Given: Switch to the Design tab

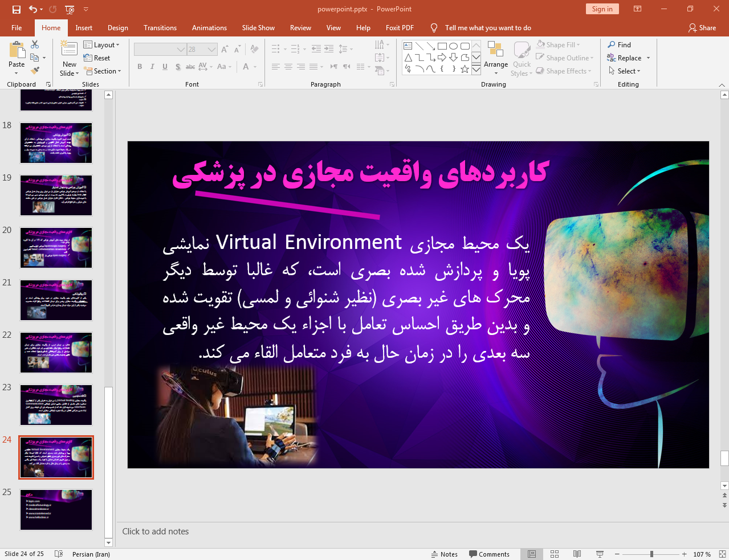Looking at the screenshot, I should tap(118, 28).
